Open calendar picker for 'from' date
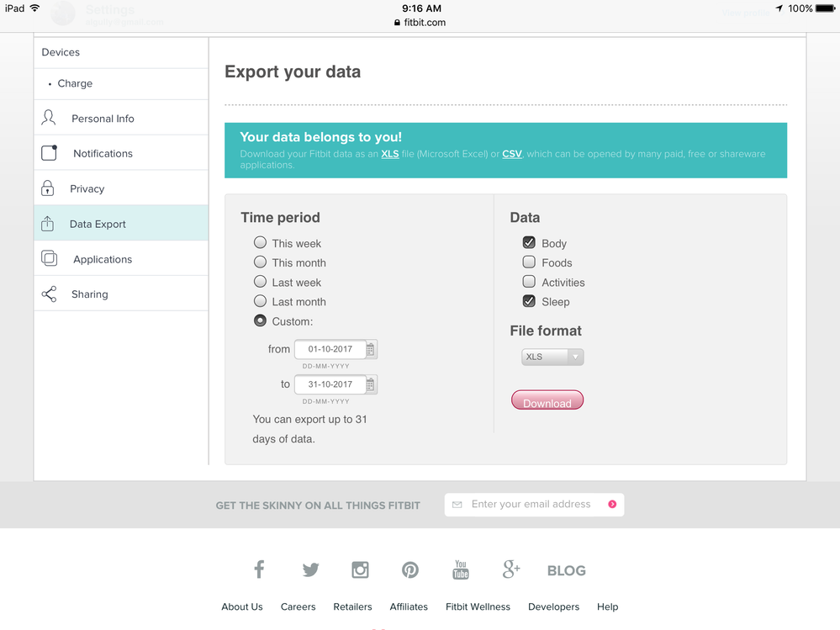This screenshot has width=840, height=630. (x=371, y=349)
